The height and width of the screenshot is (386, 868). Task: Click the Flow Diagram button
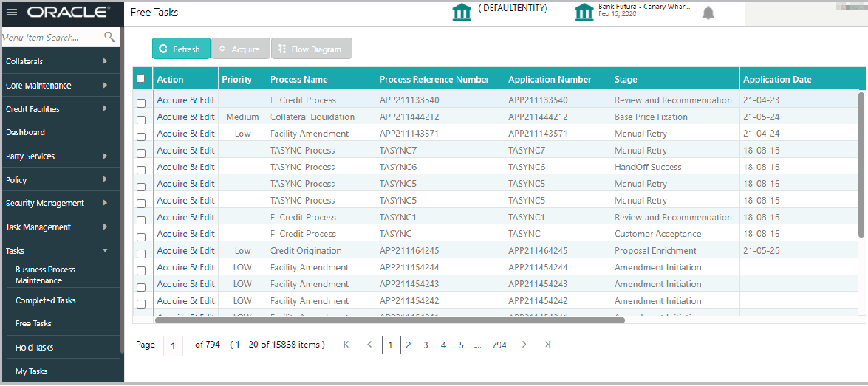click(311, 49)
